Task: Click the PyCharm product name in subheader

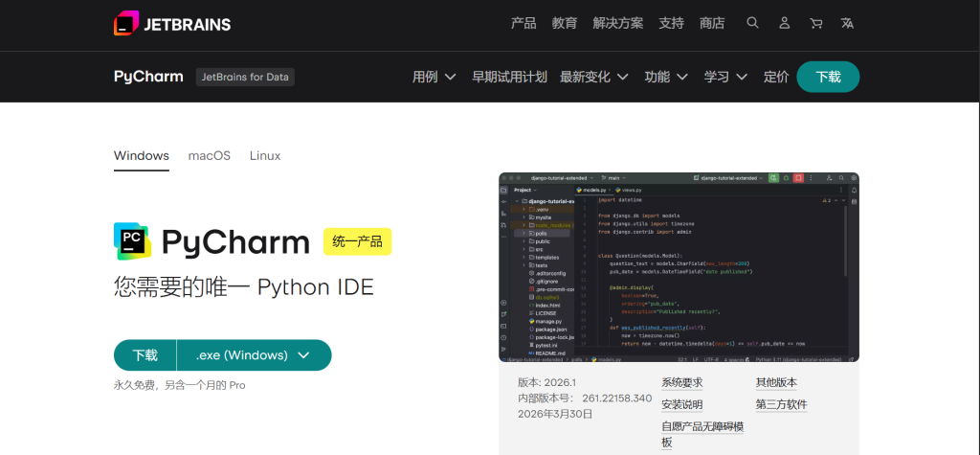Action: point(148,77)
